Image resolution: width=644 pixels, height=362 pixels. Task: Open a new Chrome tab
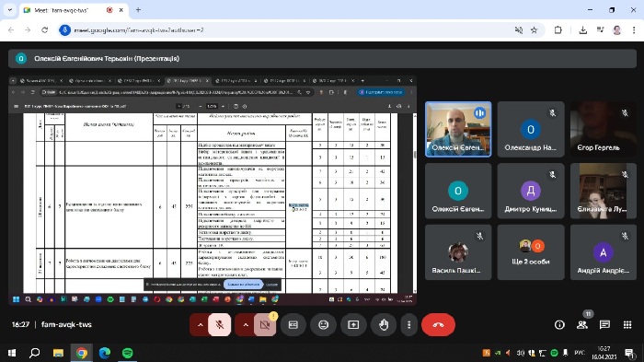pos(138,9)
